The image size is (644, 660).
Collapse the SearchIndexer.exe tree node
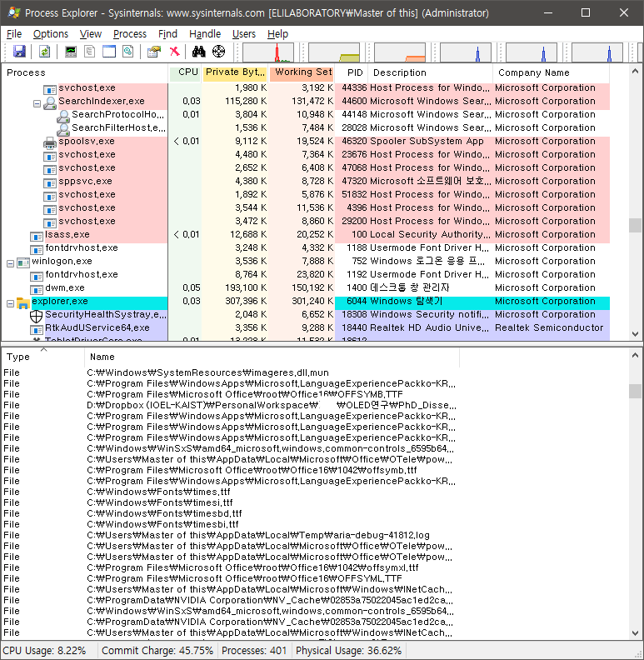(37, 103)
